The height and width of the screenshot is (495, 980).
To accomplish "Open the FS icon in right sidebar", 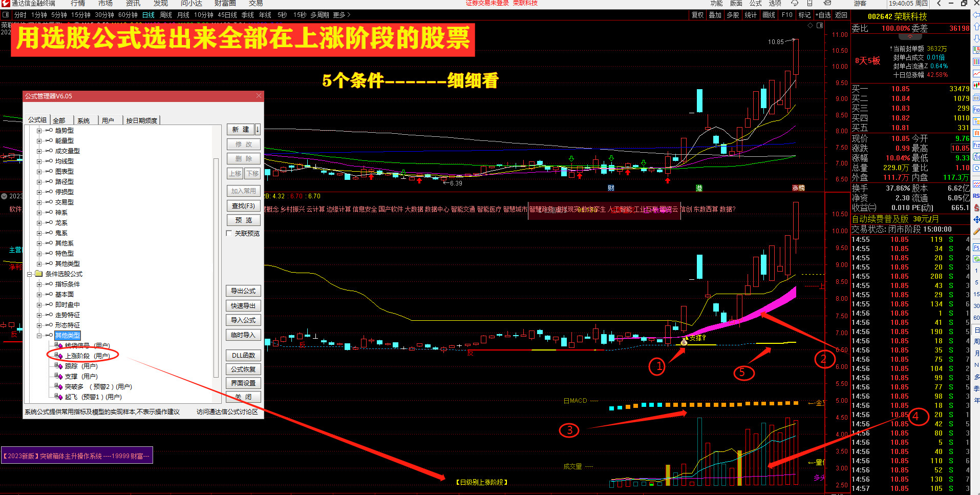I will tap(976, 247).
